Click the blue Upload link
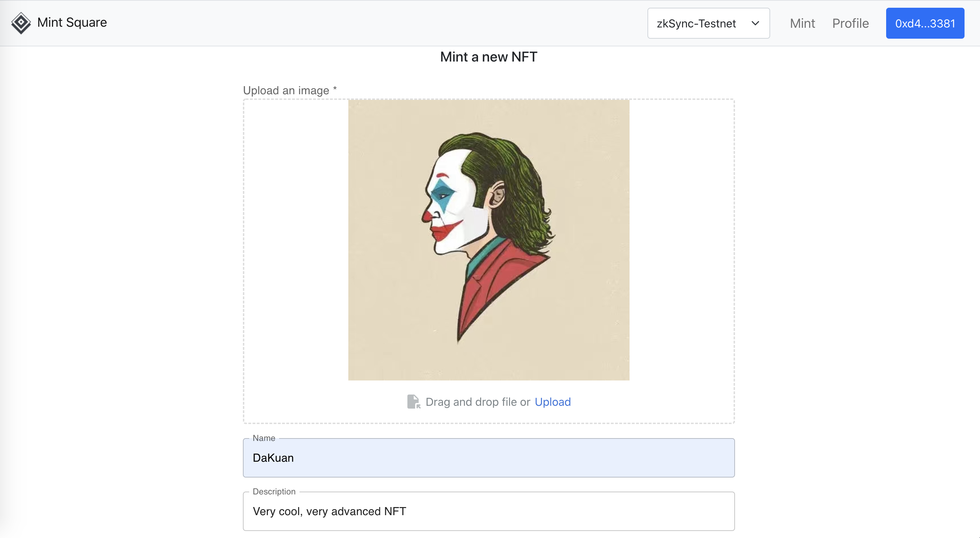This screenshot has width=980, height=538. (x=552, y=402)
